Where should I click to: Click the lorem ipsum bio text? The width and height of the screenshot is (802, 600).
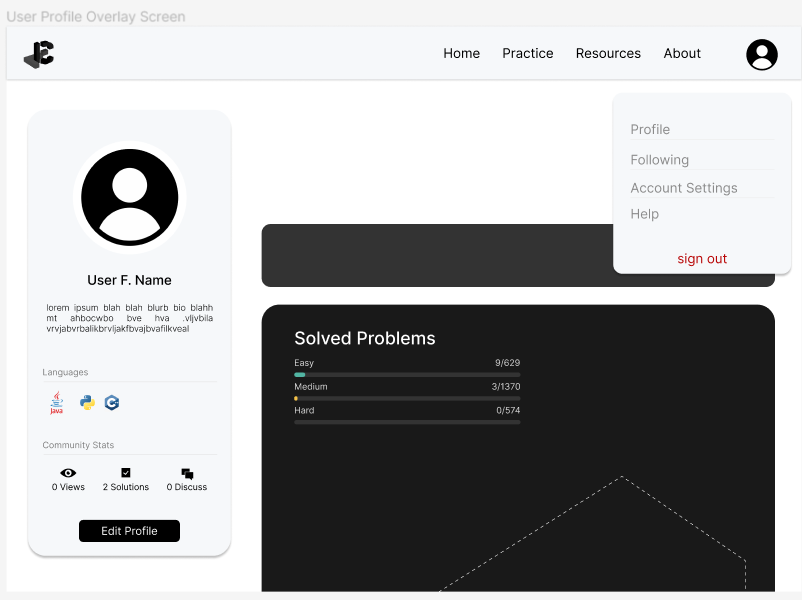point(129,318)
